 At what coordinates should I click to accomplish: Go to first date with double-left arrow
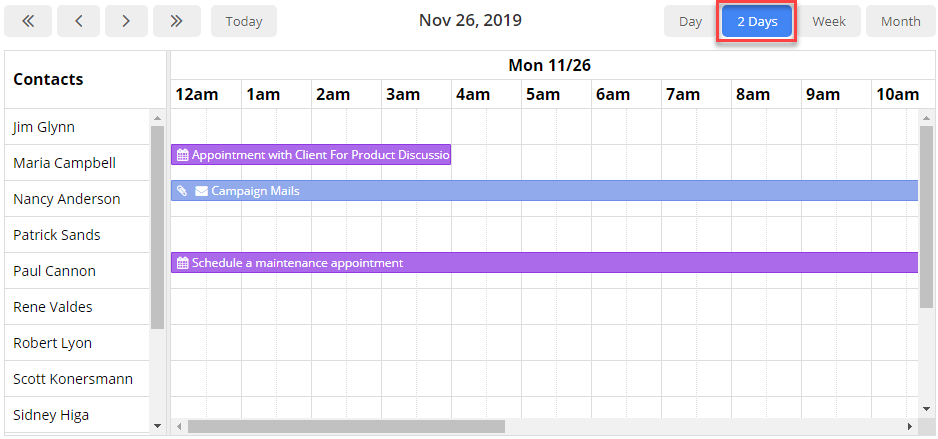pyautogui.click(x=28, y=21)
